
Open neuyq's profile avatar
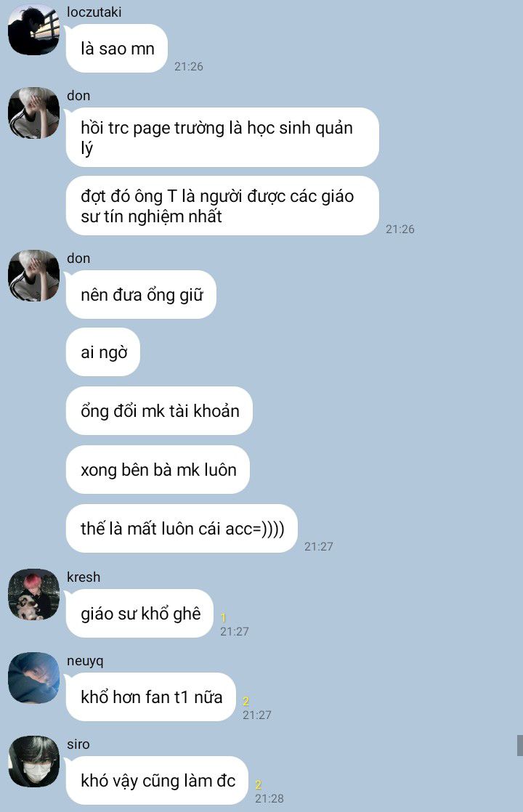pyautogui.click(x=33, y=678)
